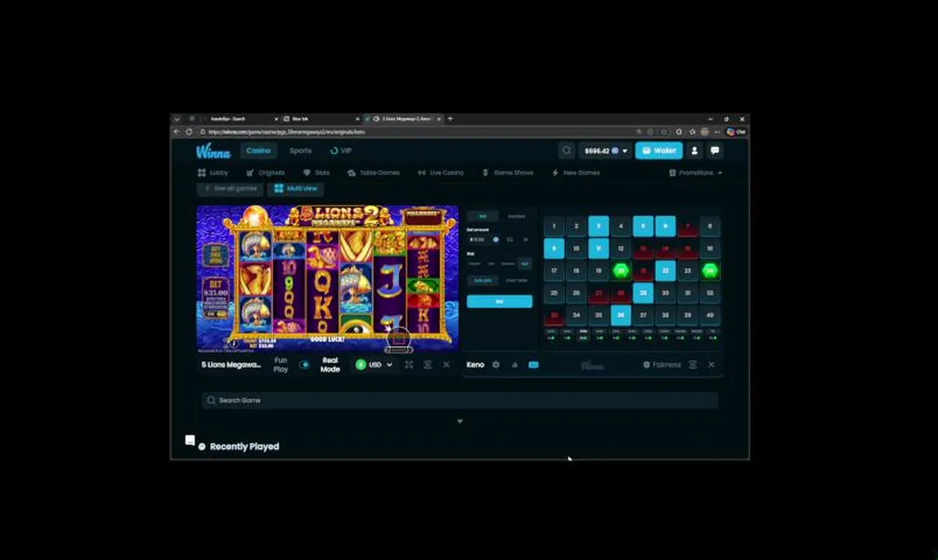Click the Keno bet amount field

[484, 240]
